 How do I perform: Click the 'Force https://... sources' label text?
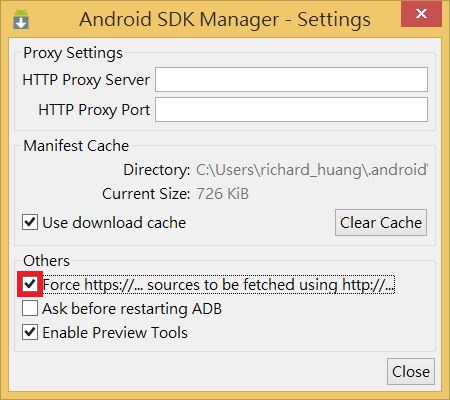point(219,285)
